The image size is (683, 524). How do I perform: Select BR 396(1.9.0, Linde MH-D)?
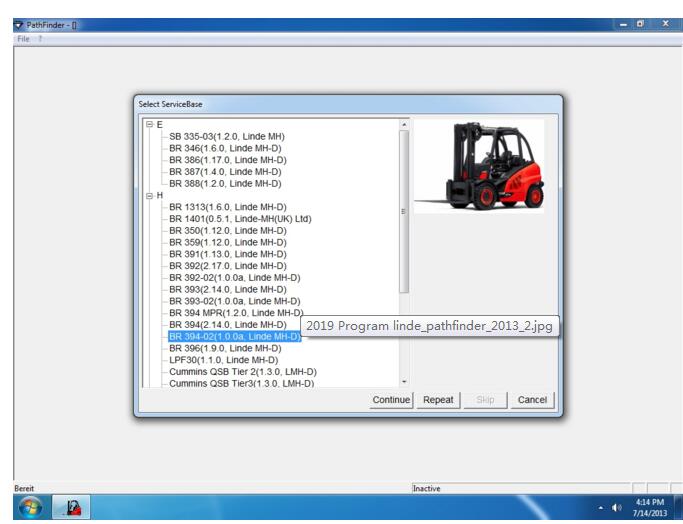click(x=225, y=348)
